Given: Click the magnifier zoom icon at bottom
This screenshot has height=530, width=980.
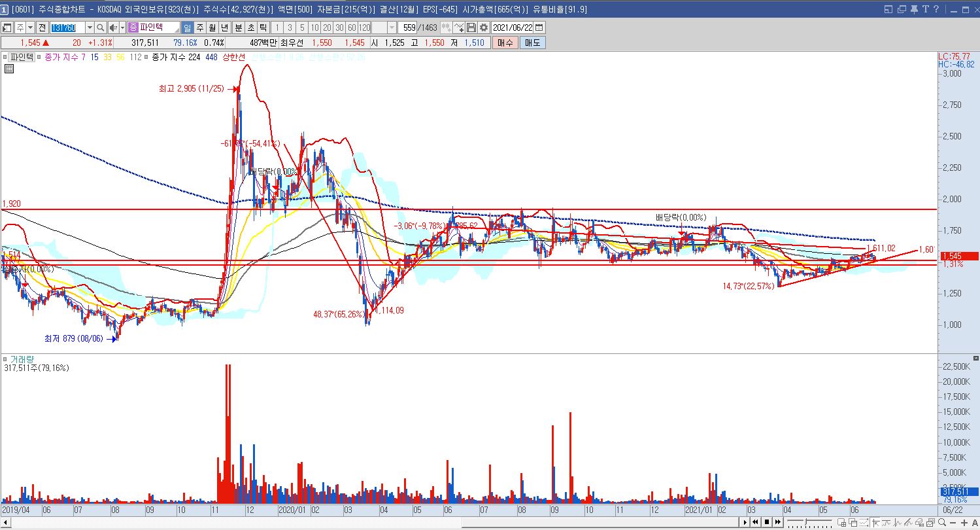Looking at the screenshot, I should click(x=942, y=522).
